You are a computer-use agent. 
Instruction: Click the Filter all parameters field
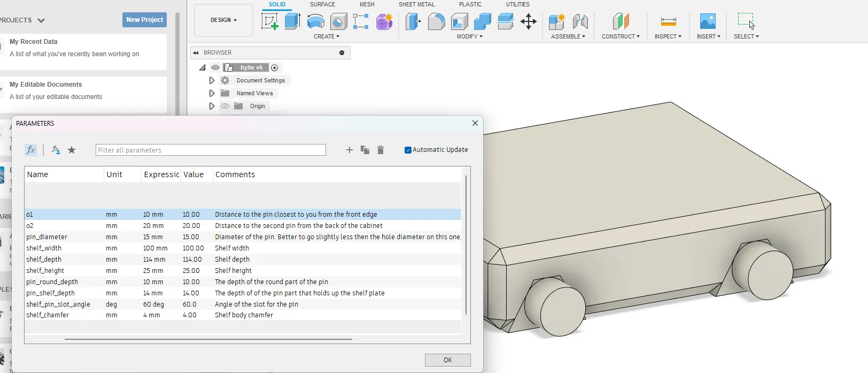point(211,150)
